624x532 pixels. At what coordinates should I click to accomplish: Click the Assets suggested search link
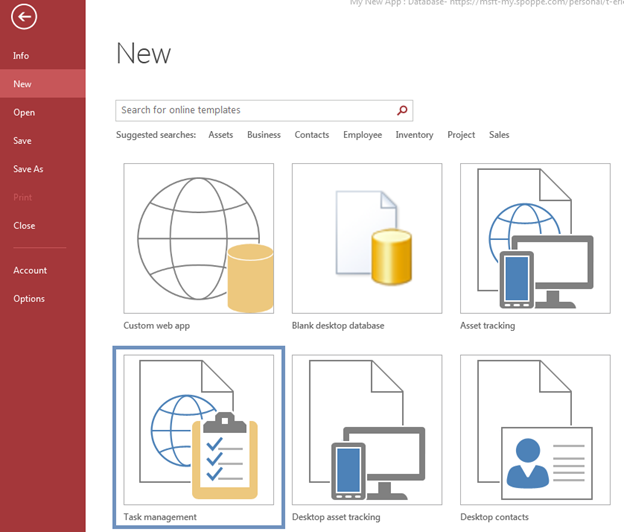pos(220,135)
